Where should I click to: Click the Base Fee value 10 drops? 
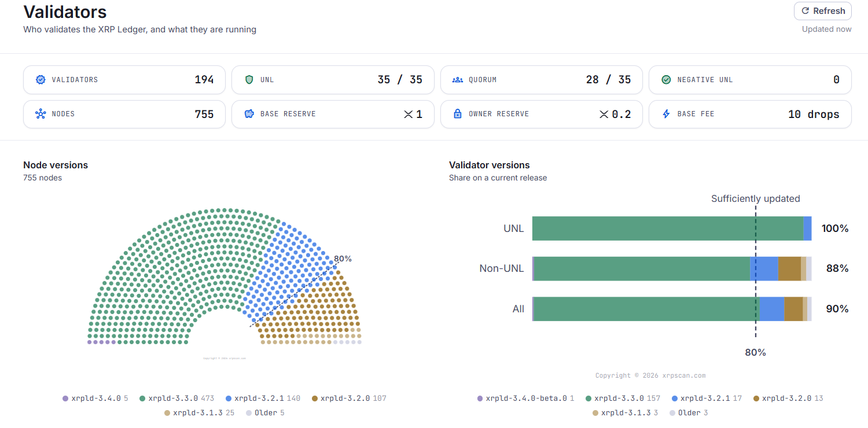(x=814, y=115)
